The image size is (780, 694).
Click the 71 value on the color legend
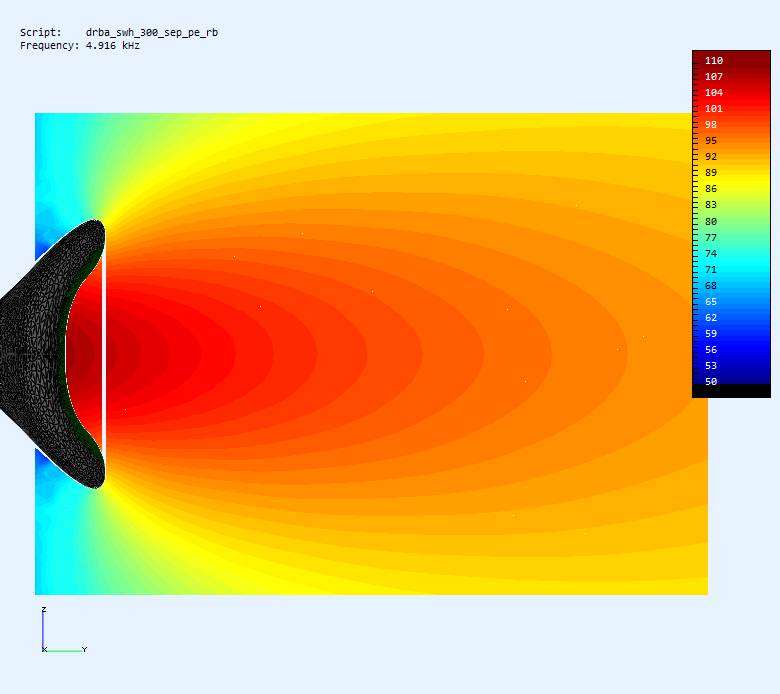tap(711, 270)
